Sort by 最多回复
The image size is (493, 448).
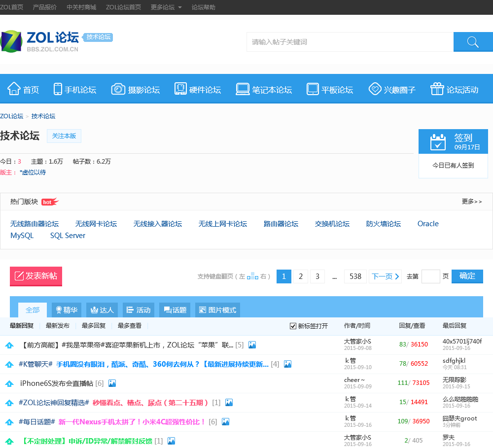coord(94,326)
